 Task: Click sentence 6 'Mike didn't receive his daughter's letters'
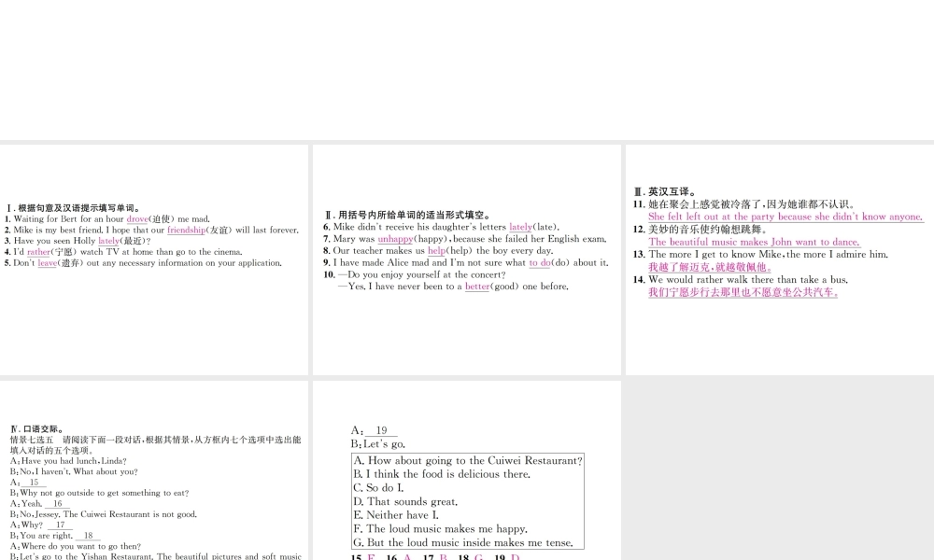442,227
